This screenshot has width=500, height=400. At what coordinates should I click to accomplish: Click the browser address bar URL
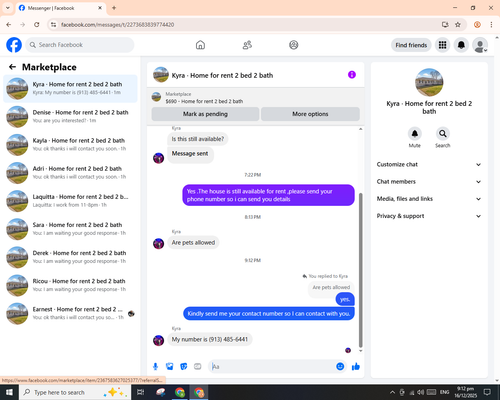point(117,25)
